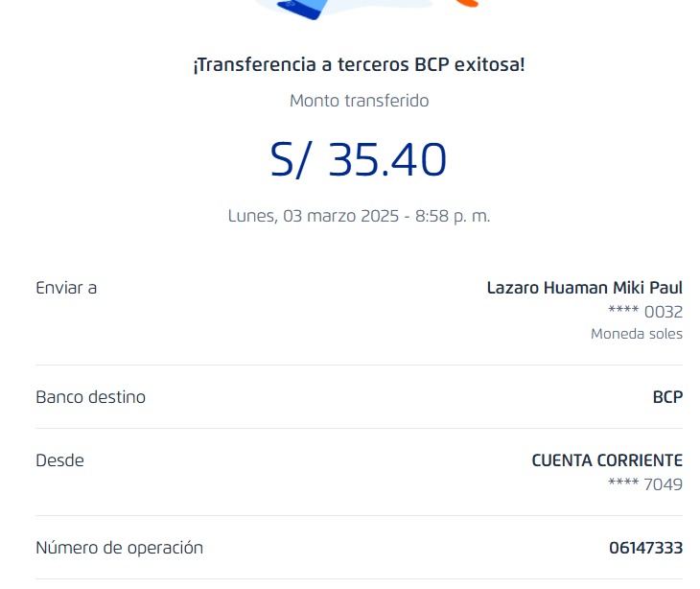
Task: Select the transferred amount S/ 35.40
Action: (x=359, y=160)
